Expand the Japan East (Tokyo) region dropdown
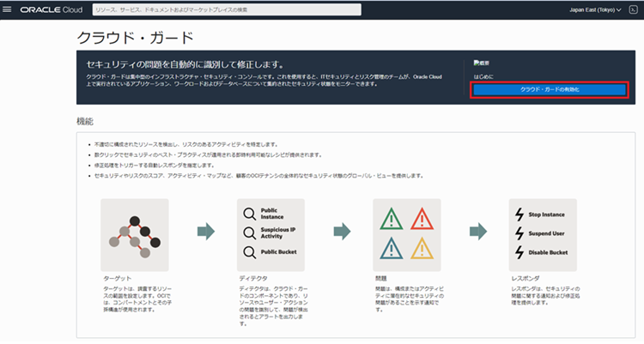Image resolution: width=644 pixels, height=344 pixels. pos(595,9)
